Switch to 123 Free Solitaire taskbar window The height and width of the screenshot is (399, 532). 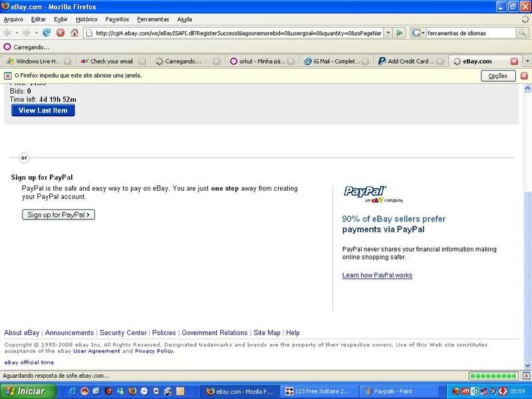tap(321, 391)
